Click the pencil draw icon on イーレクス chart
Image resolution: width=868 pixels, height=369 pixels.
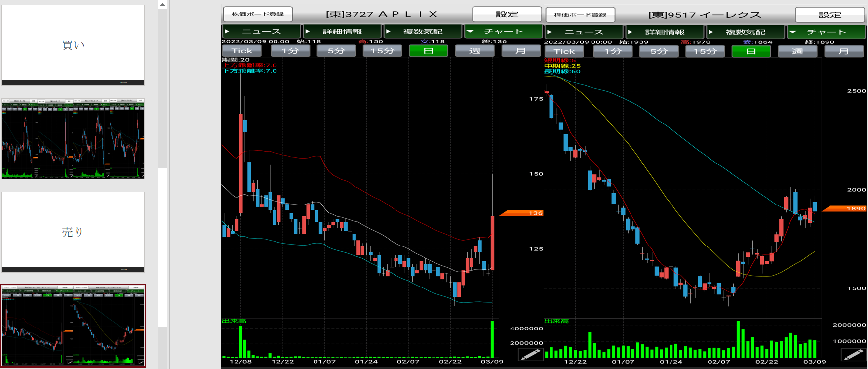click(853, 354)
